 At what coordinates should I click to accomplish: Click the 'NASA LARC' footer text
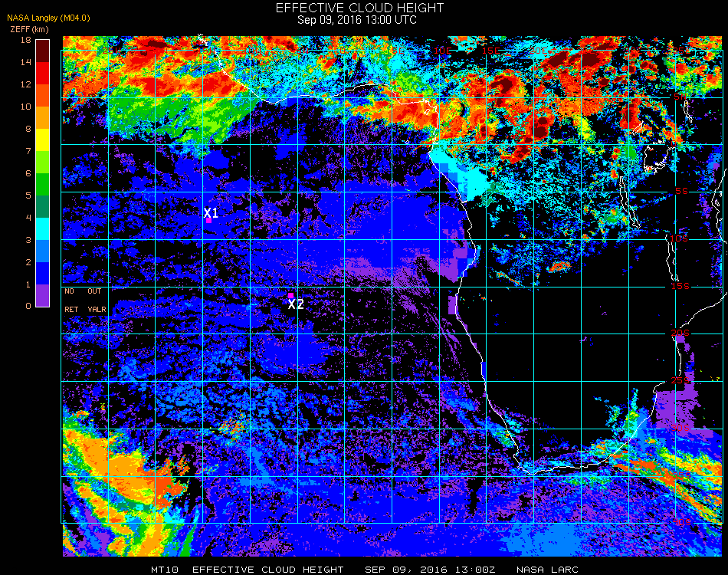pyautogui.click(x=547, y=570)
